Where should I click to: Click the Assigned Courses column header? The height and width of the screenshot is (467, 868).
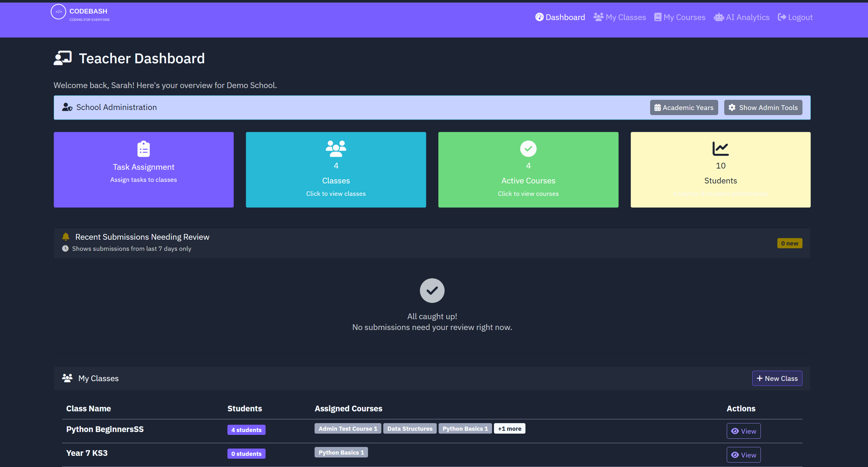(348, 409)
